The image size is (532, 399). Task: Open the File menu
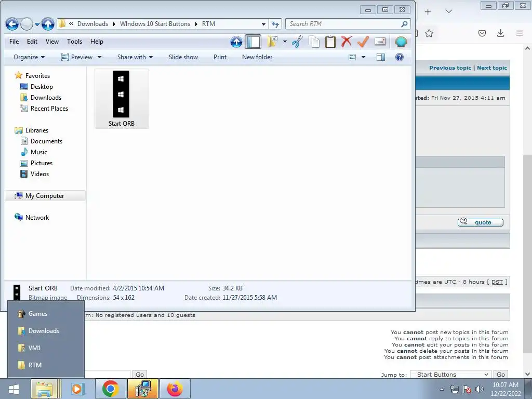(x=14, y=42)
